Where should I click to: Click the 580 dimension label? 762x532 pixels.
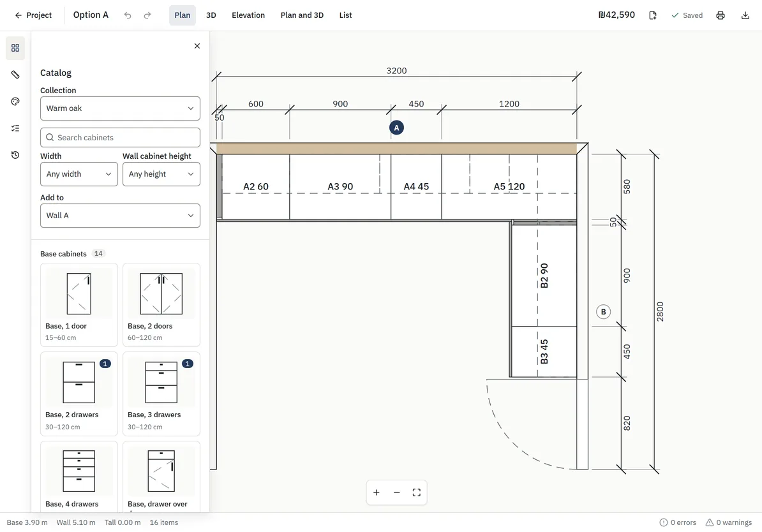tap(627, 186)
